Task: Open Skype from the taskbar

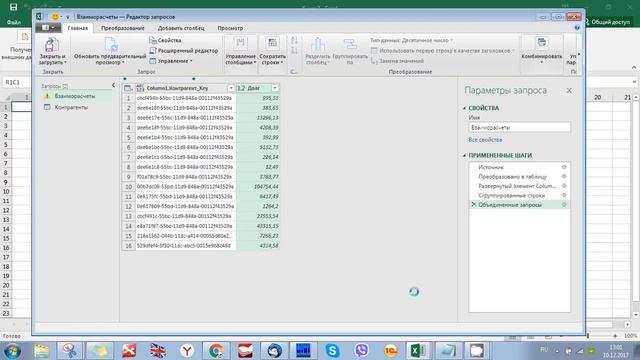Action: click(332, 350)
